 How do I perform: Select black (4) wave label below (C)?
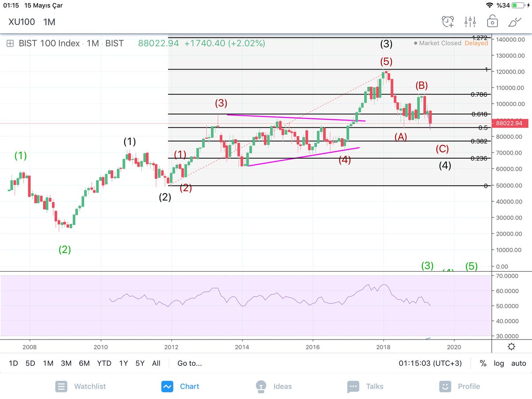point(445,166)
